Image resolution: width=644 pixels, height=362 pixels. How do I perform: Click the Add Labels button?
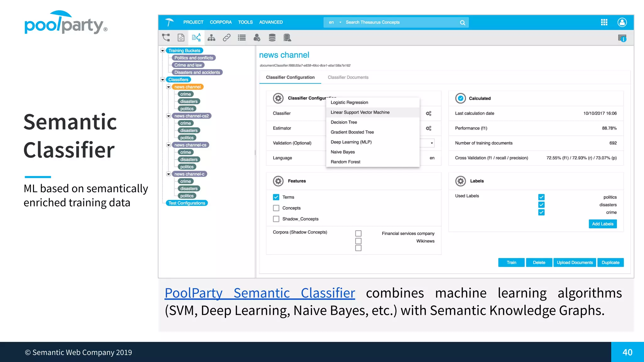(602, 224)
